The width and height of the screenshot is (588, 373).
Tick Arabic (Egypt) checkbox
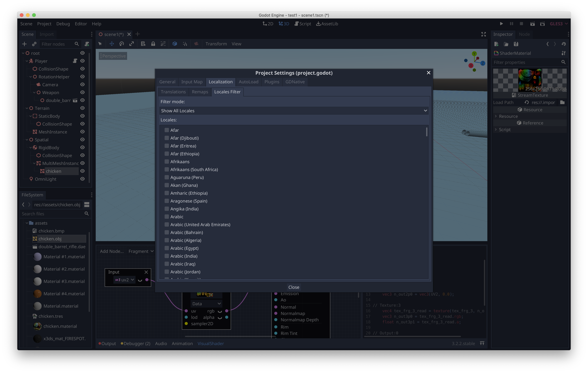167,248
